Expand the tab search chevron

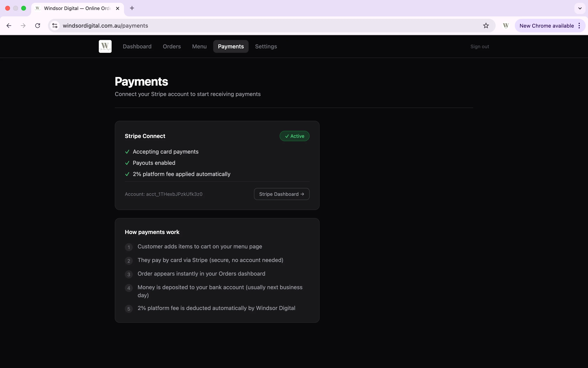[580, 8]
